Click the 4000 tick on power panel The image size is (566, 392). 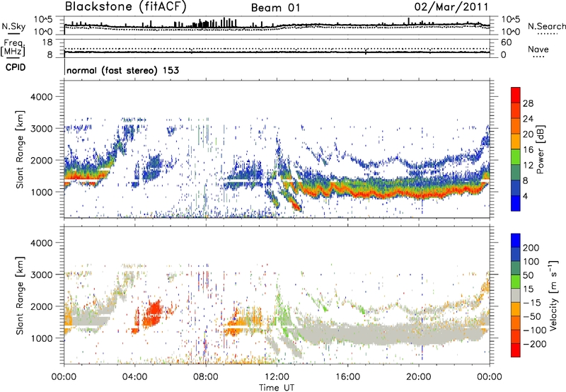click(x=41, y=97)
